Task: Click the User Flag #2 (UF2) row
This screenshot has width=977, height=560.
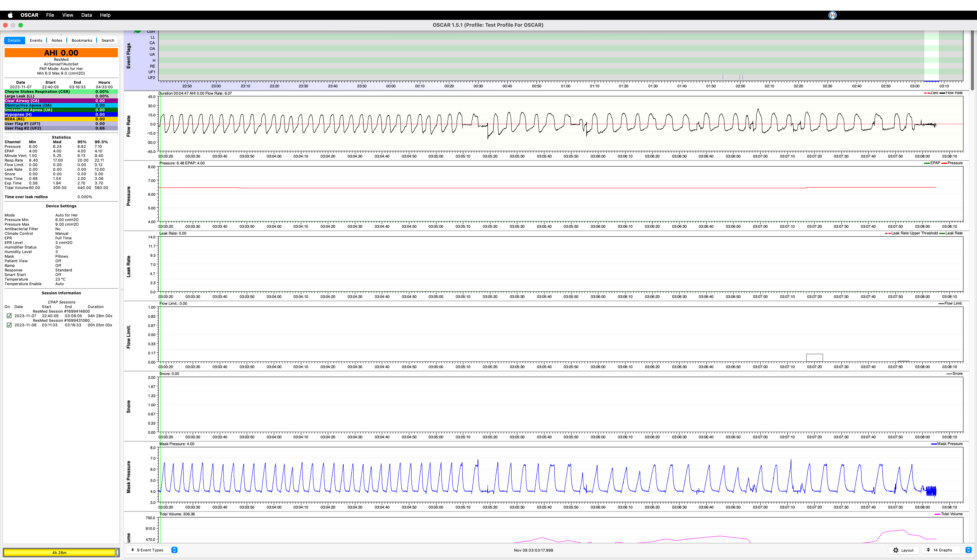Action: pyautogui.click(x=61, y=129)
